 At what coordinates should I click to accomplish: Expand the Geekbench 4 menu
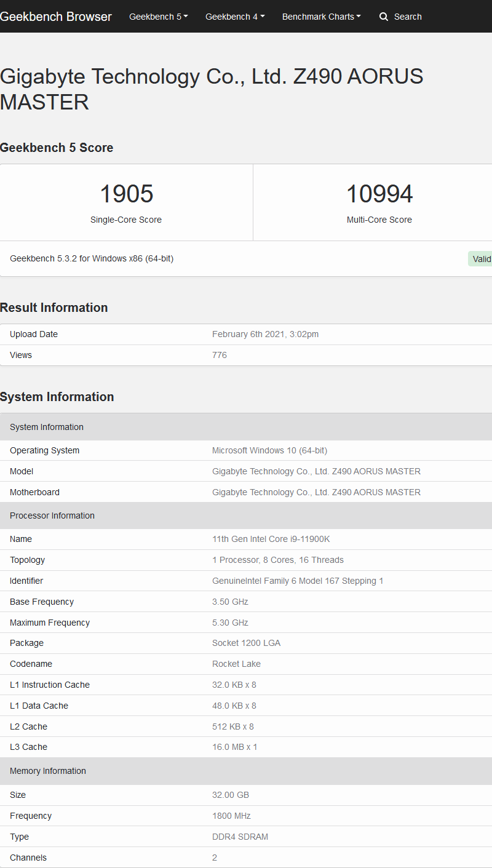pos(234,17)
